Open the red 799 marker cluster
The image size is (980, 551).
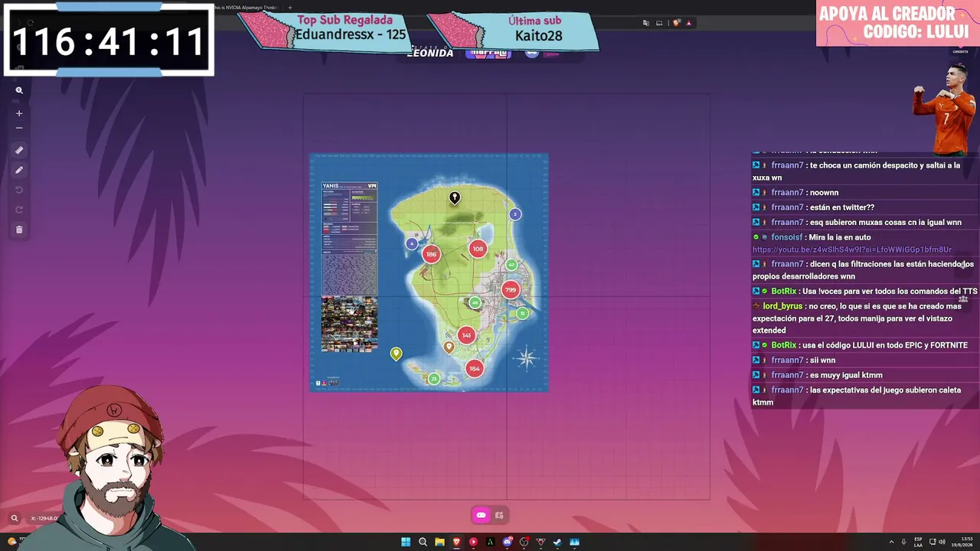pos(511,290)
